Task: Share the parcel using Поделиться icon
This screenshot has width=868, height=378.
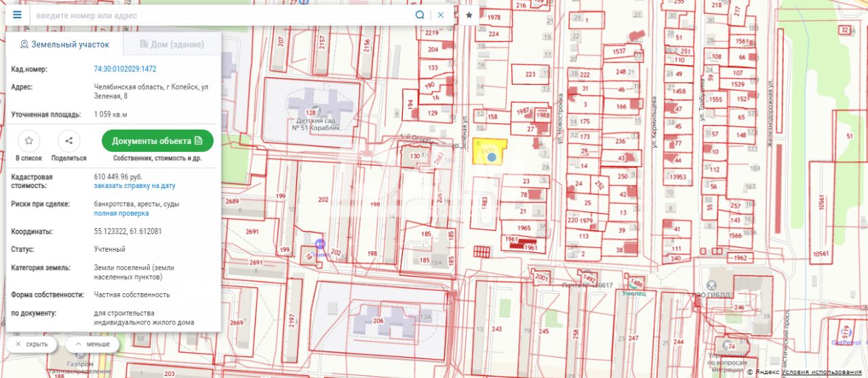Action: pyautogui.click(x=68, y=141)
